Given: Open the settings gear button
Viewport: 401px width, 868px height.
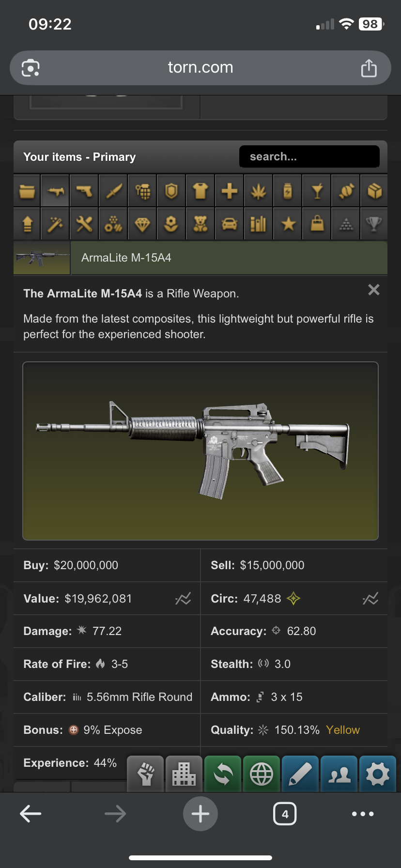Looking at the screenshot, I should click(378, 774).
